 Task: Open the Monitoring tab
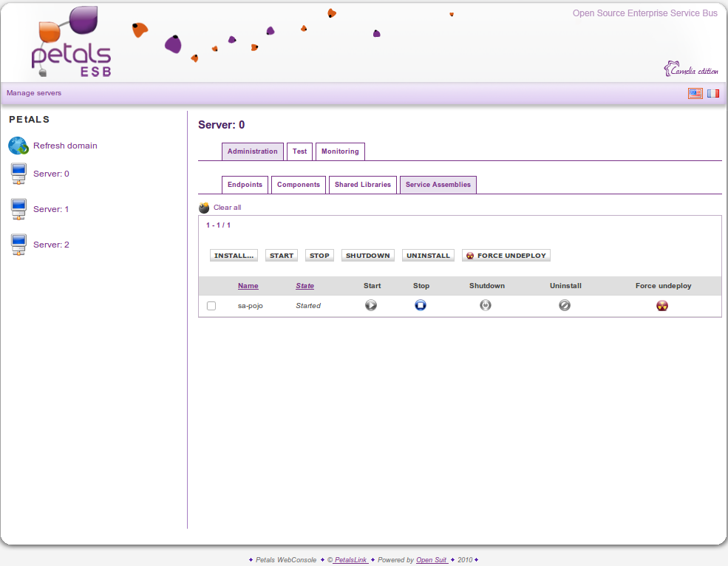coord(340,151)
